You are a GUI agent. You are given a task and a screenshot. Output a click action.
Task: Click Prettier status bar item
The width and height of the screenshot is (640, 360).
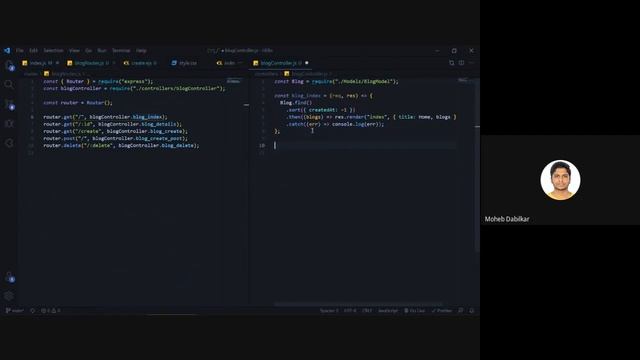[x=442, y=311]
